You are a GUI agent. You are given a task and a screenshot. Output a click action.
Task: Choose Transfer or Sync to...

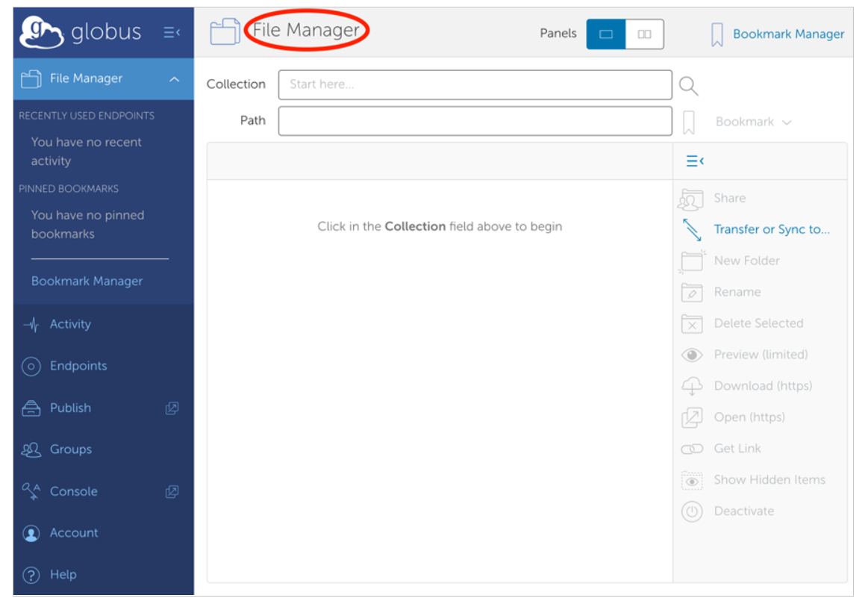772,229
